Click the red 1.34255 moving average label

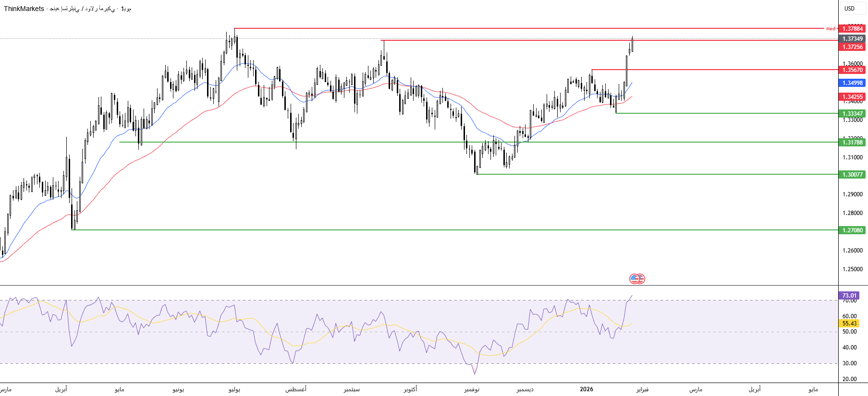click(x=853, y=97)
